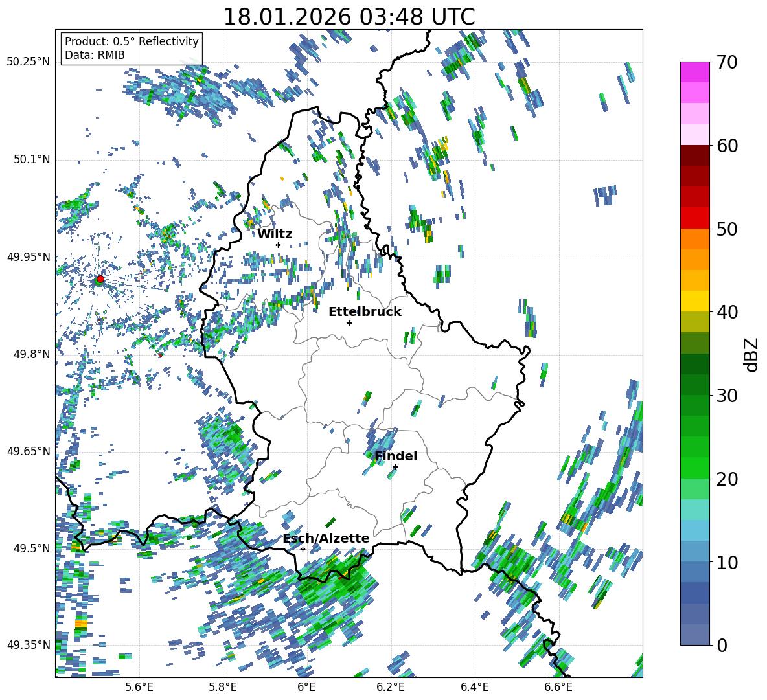Click the 50 colorbar tick label
The width and height of the screenshot is (767, 700).
(x=726, y=229)
